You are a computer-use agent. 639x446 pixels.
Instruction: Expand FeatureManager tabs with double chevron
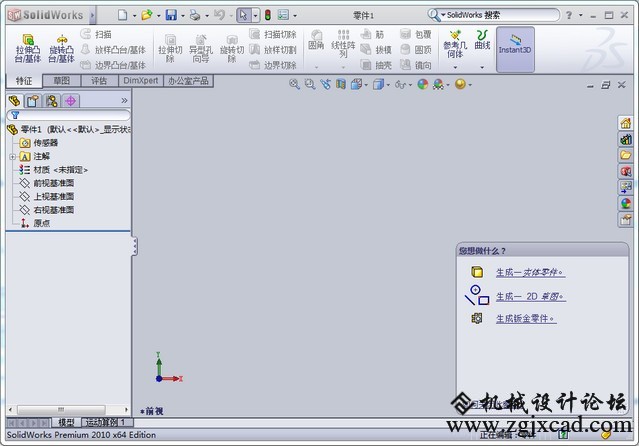click(x=124, y=100)
